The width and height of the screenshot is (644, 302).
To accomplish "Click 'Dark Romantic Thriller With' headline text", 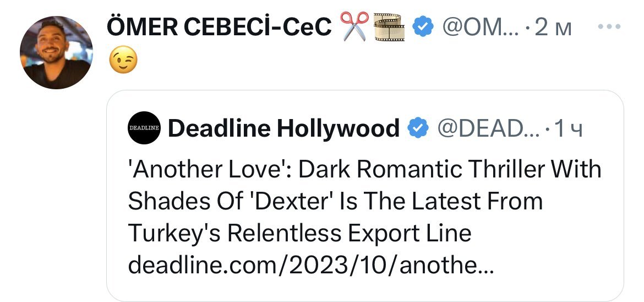I will 450,169.
